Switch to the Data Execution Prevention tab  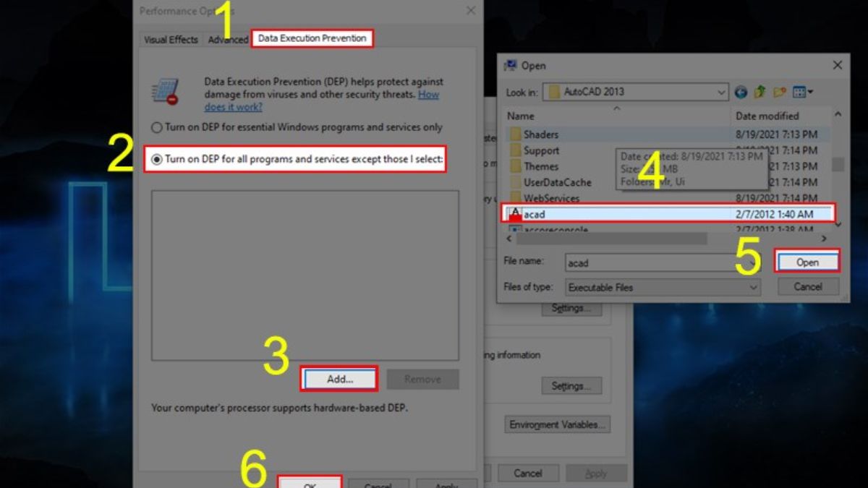point(312,38)
